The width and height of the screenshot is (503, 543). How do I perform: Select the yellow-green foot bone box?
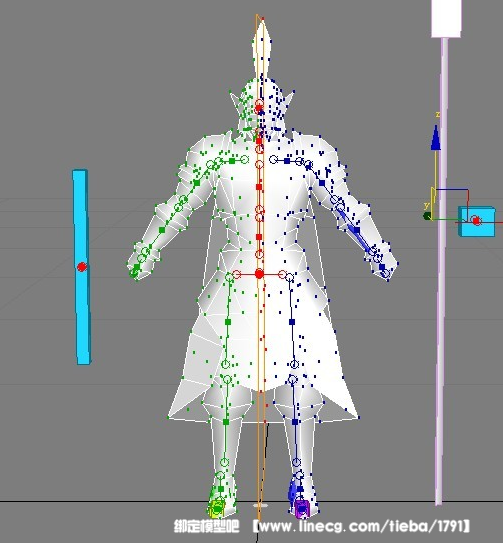pos(217,508)
